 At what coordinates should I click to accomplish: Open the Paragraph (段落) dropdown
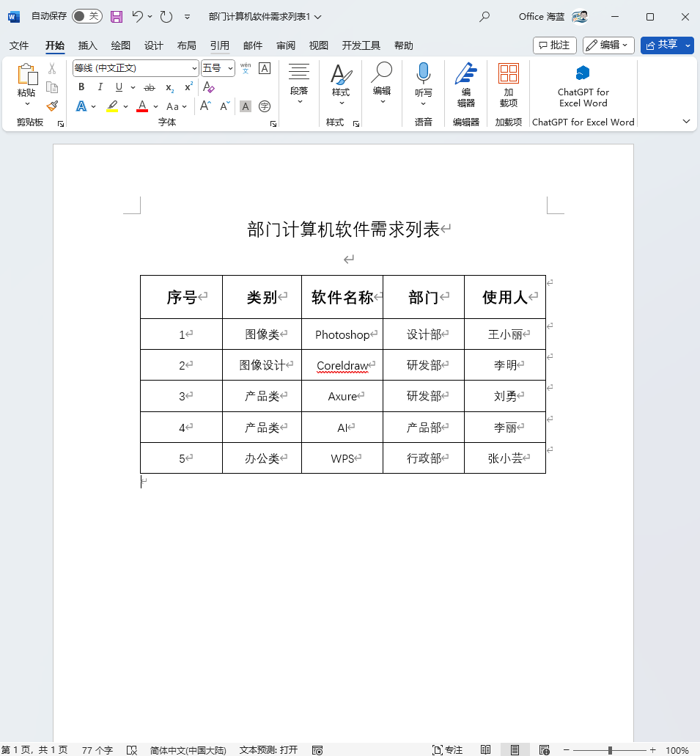coord(299,84)
